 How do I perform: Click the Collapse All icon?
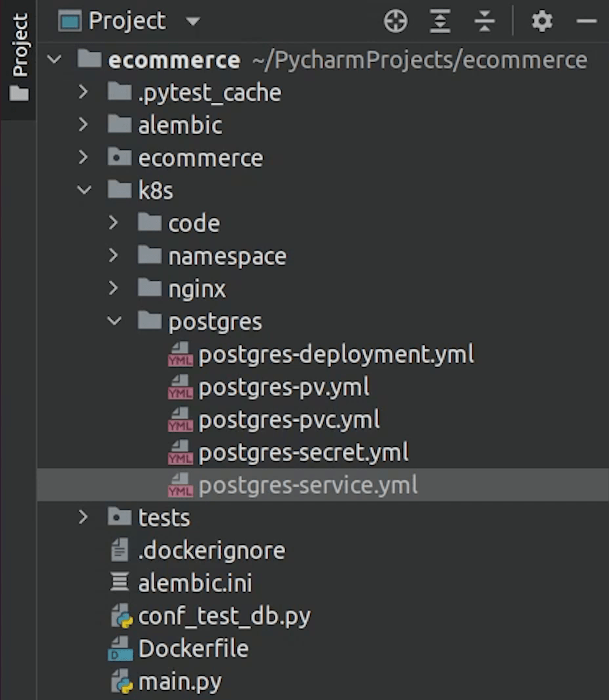pyautogui.click(x=484, y=22)
